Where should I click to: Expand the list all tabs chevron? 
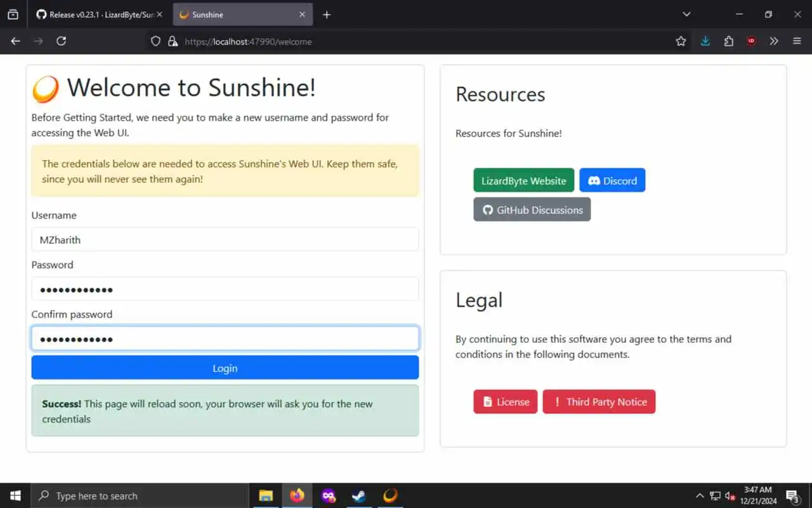pyautogui.click(x=686, y=14)
